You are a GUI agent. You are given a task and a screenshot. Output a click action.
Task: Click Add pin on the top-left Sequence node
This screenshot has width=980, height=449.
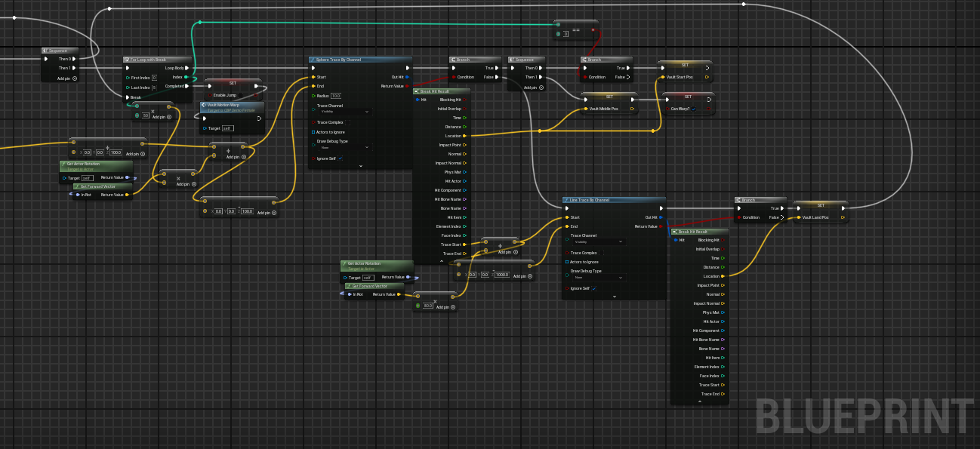(x=75, y=78)
